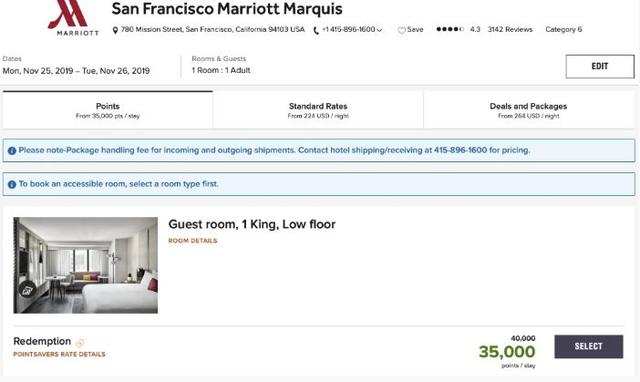Image resolution: width=640 pixels, height=382 pixels.
Task: Switch to the Standard Rates tab
Action: pyautogui.click(x=318, y=110)
